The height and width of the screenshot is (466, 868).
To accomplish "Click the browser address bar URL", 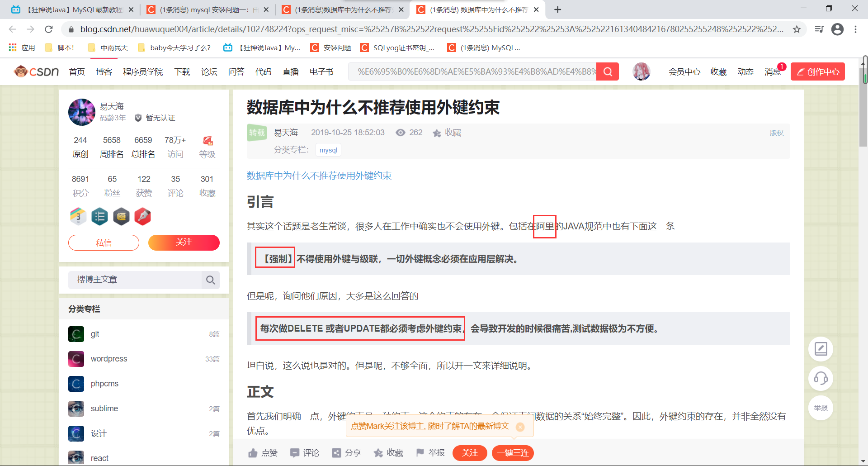I will pyautogui.click(x=432, y=29).
